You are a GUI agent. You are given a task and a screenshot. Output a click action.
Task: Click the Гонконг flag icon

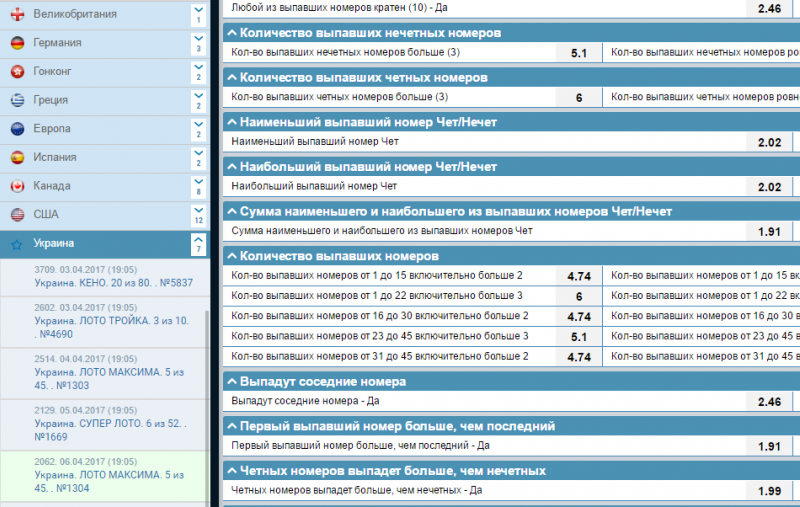click(x=17, y=71)
